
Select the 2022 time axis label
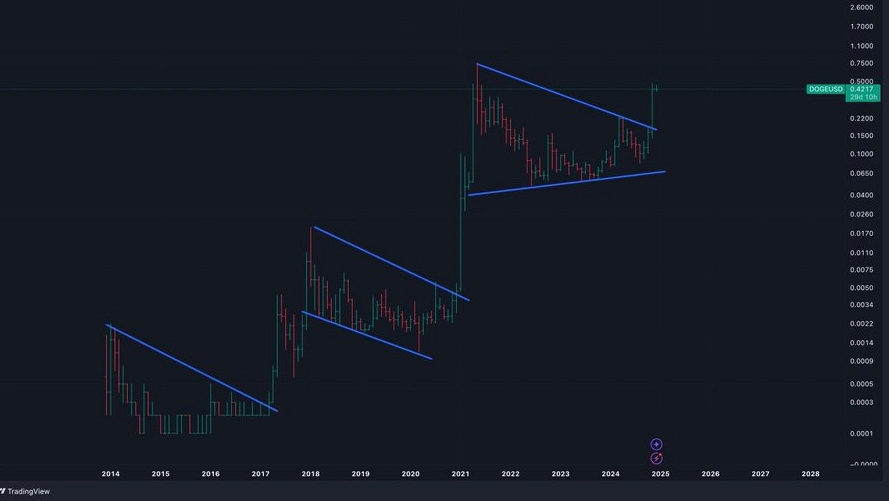click(510, 474)
